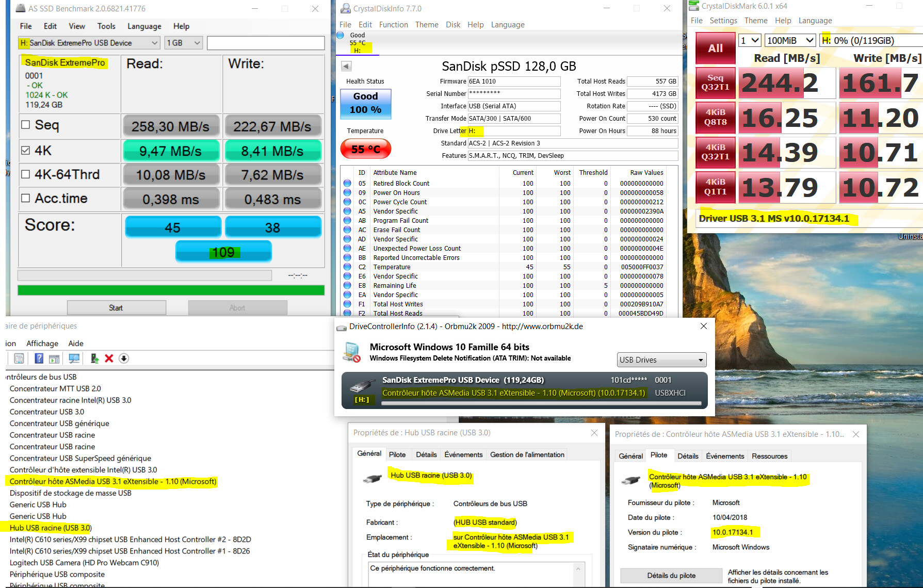Click the DriveControllerInfo Windows logo icon

click(x=352, y=352)
